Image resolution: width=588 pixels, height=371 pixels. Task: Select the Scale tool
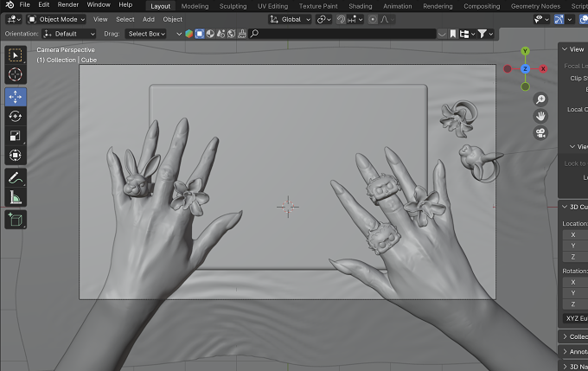[16, 136]
